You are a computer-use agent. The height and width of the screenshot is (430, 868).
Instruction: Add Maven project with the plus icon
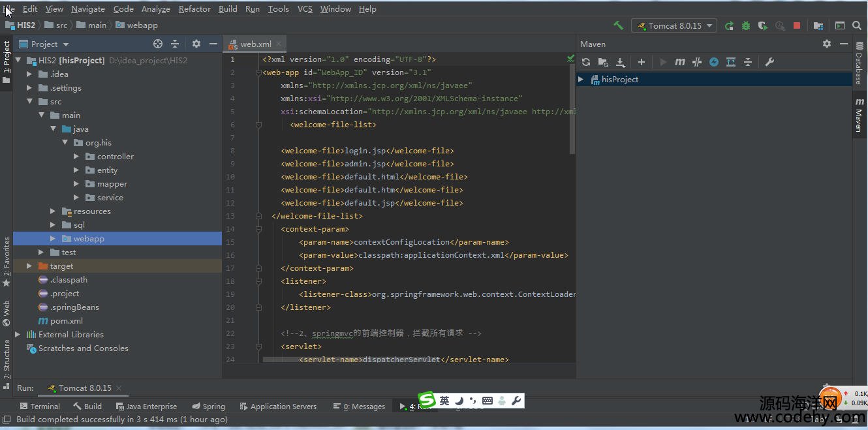[x=641, y=62]
